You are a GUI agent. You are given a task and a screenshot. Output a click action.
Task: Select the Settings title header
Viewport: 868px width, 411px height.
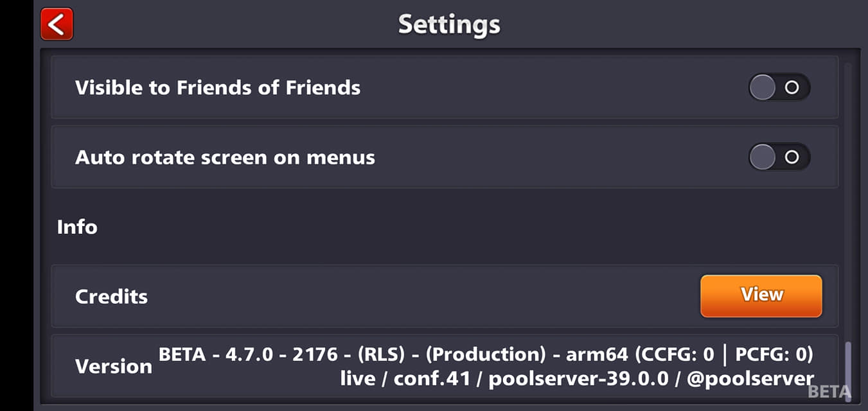pyautogui.click(x=449, y=24)
